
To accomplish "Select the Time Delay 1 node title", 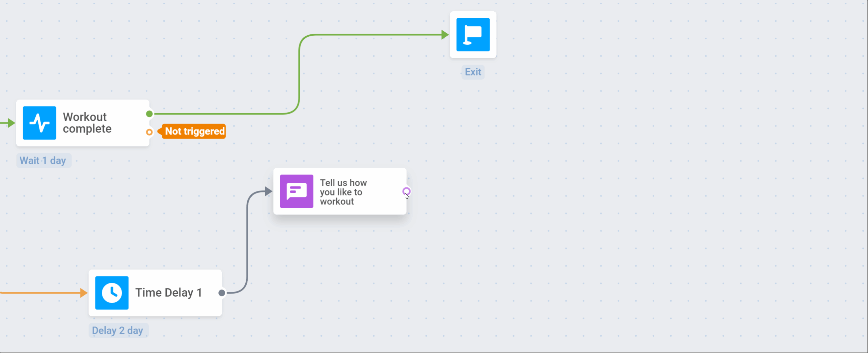I will pyautogui.click(x=168, y=293).
